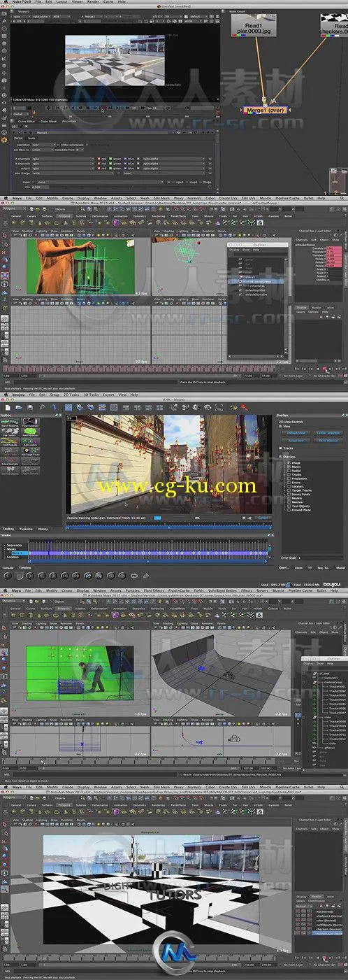The width and height of the screenshot is (348, 980).
Task: Click the Default View button in boujou
Action: (296, 433)
